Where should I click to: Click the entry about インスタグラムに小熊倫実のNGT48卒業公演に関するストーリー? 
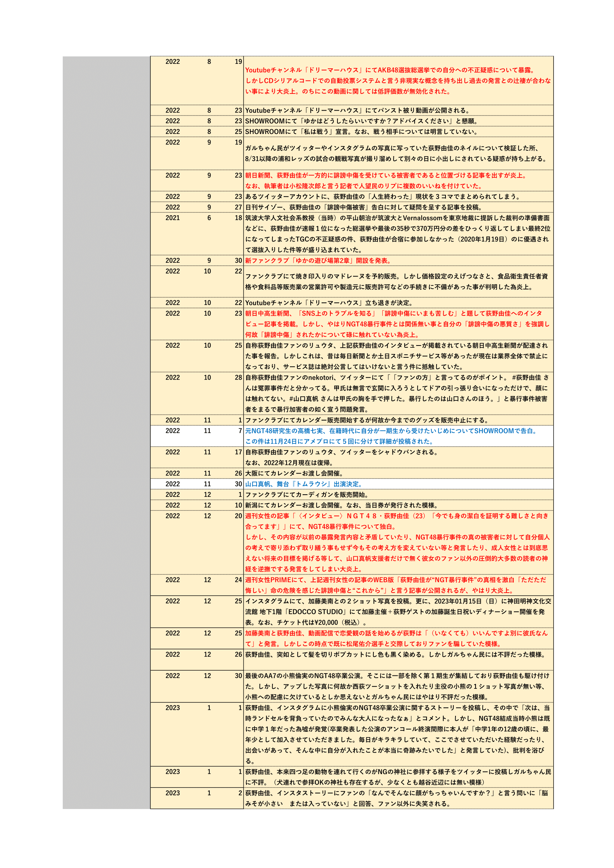pos(398,734)
